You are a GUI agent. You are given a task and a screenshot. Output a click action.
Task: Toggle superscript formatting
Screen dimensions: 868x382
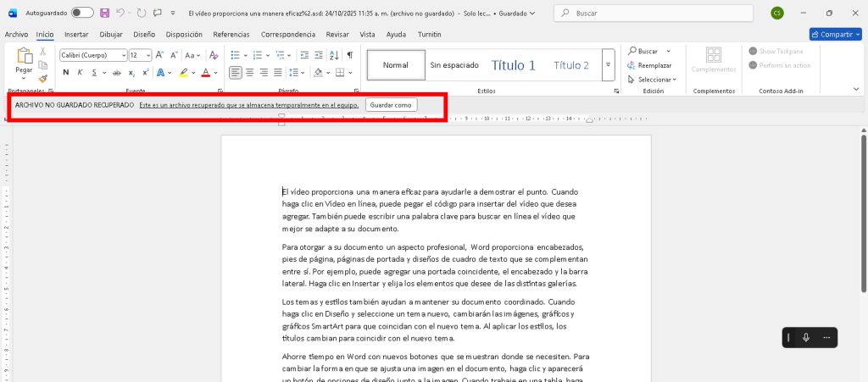tap(144, 73)
